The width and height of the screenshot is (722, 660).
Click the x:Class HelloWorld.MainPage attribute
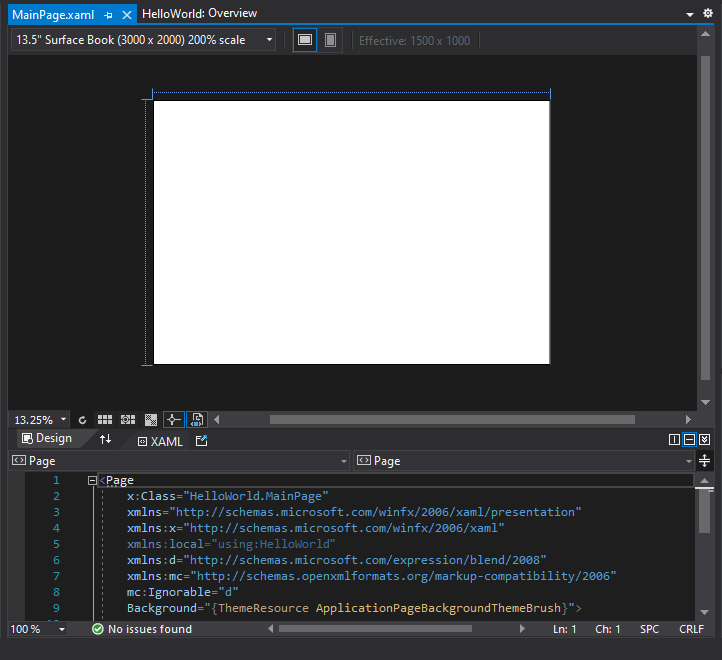click(227, 496)
